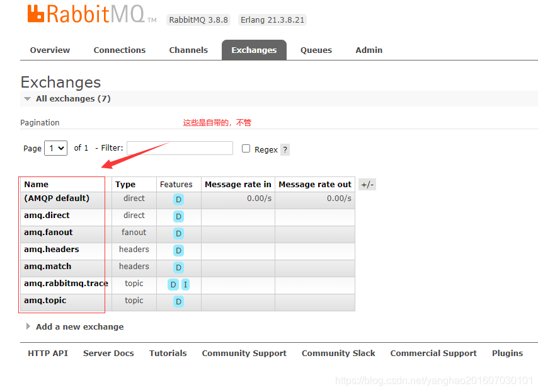Click the D feature badge for amq.match
This screenshot has height=392, width=538.
(178, 267)
